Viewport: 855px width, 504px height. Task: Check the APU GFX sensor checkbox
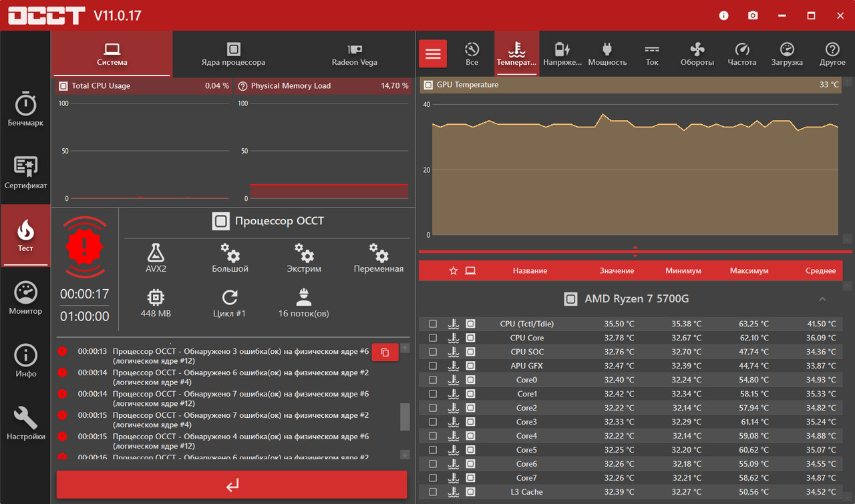433,366
